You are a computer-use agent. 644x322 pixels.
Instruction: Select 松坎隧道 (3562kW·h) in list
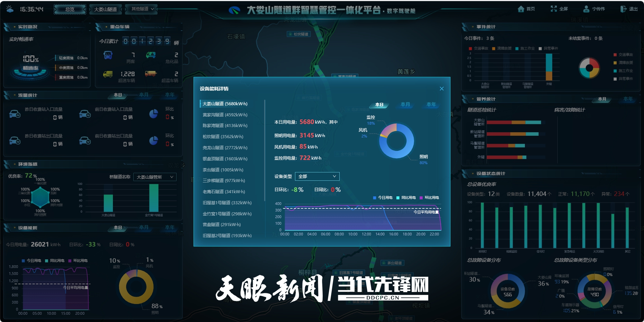pos(223,137)
